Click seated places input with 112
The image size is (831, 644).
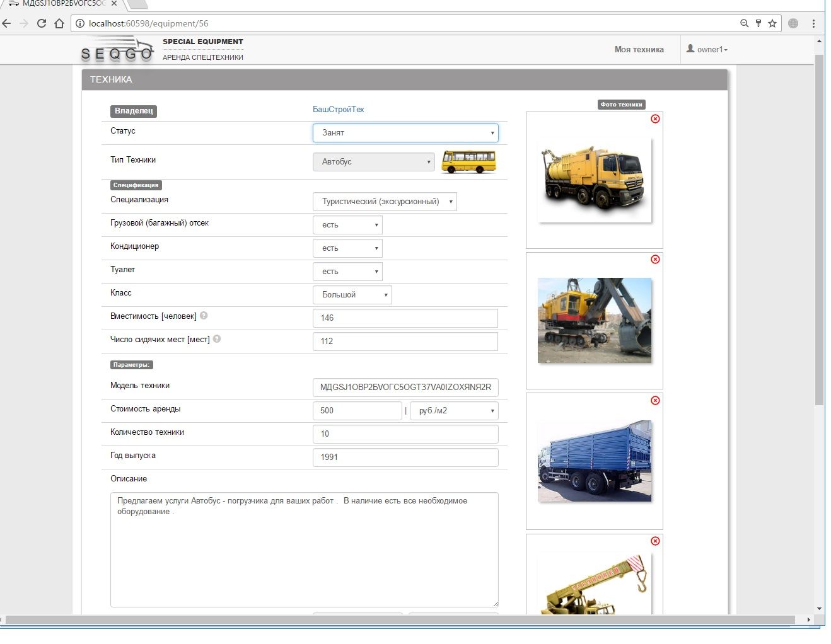405,342
